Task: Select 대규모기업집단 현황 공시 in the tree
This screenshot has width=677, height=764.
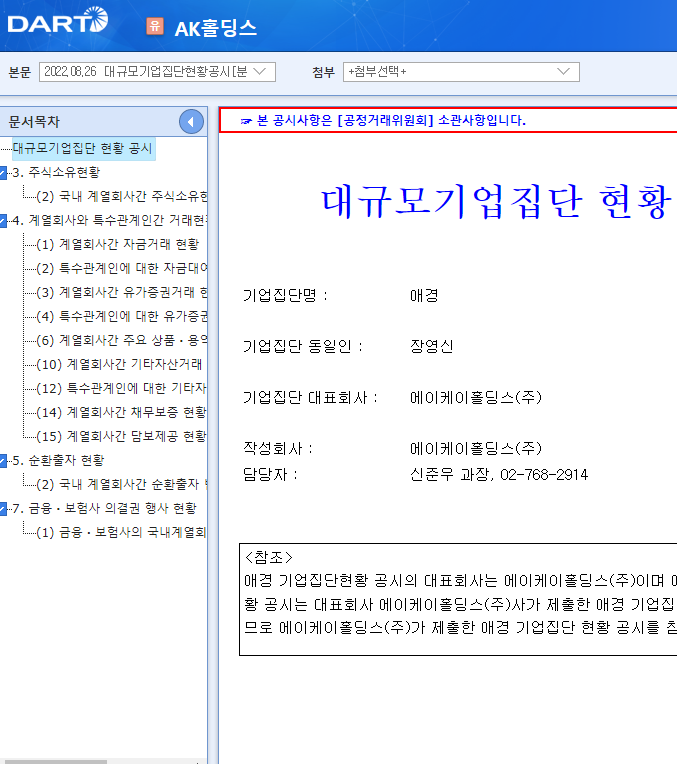Action: coord(83,148)
